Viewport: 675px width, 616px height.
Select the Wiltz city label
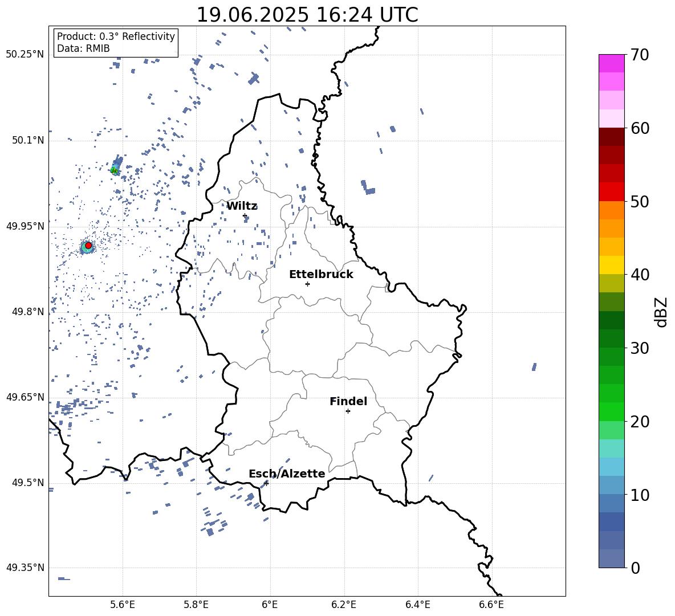click(242, 206)
